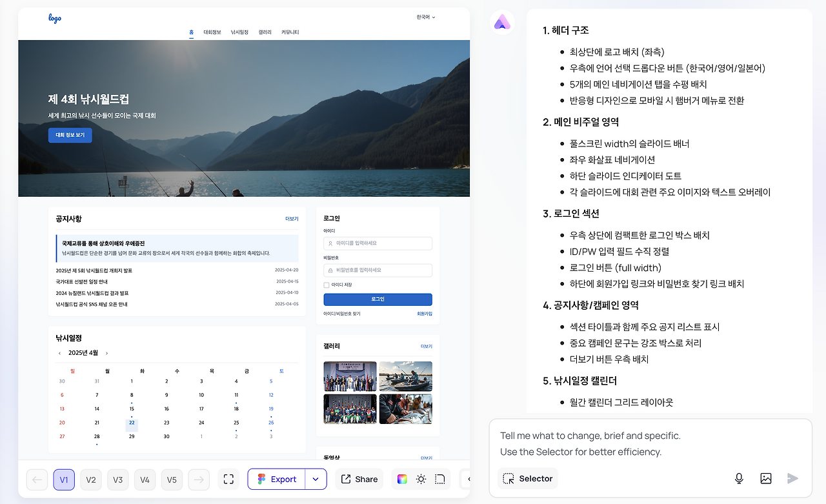The width and height of the screenshot is (826, 504).
Task: Click the sun brightness icon in toolbar
Action: coord(421,479)
